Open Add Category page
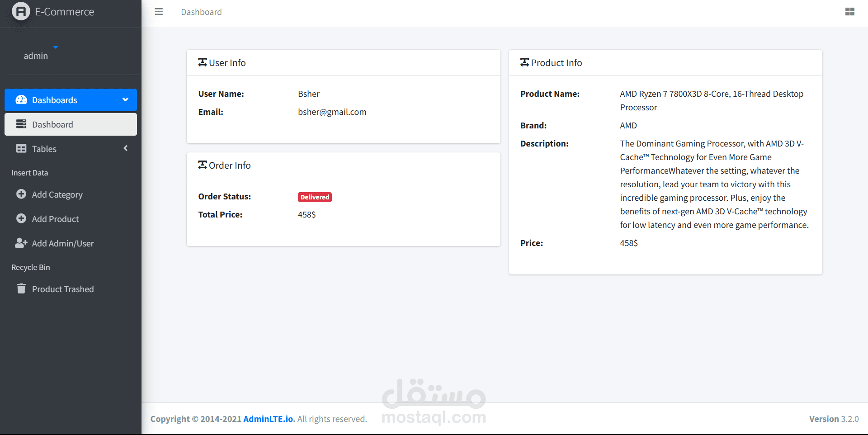 pyautogui.click(x=71, y=194)
